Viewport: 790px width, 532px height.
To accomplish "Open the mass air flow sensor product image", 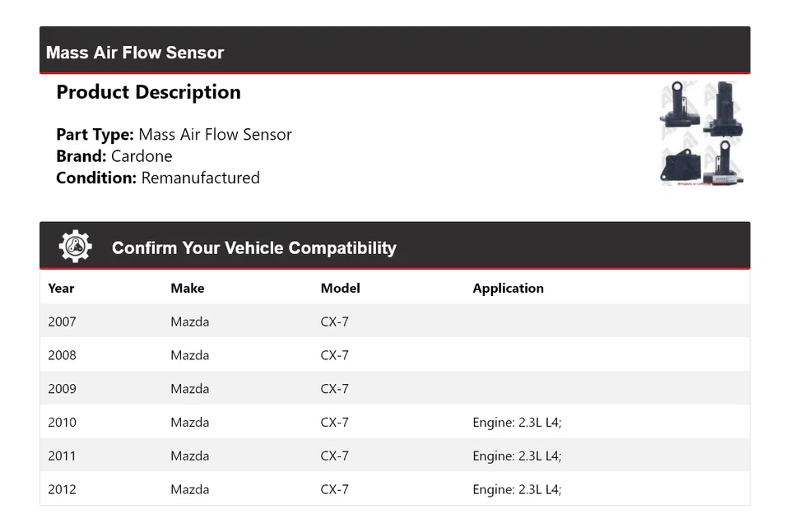I will pyautogui.click(x=701, y=133).
